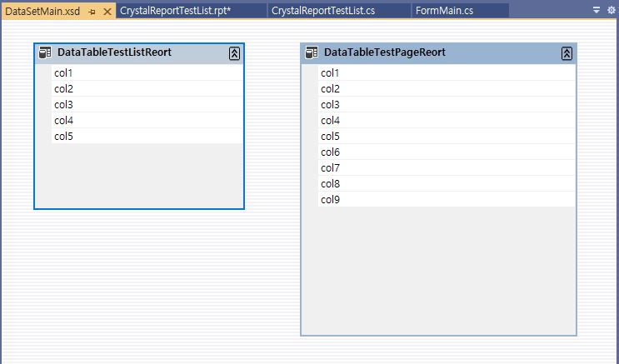Collapse the DataTableTestPageReort table

pyautogui.click(x=567, y=53)
